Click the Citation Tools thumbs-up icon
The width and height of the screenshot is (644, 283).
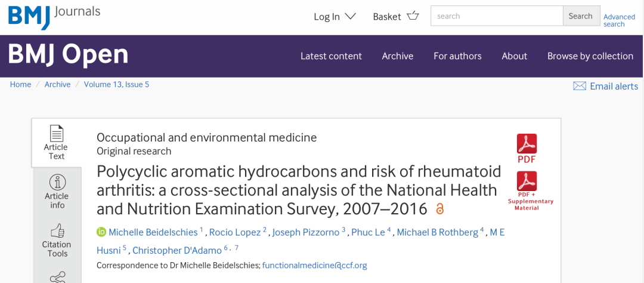point(57,230)
